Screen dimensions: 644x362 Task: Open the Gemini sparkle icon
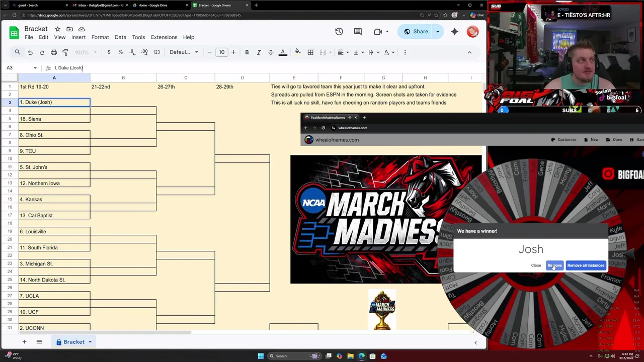pyautogui.click(x=454, y=32)
